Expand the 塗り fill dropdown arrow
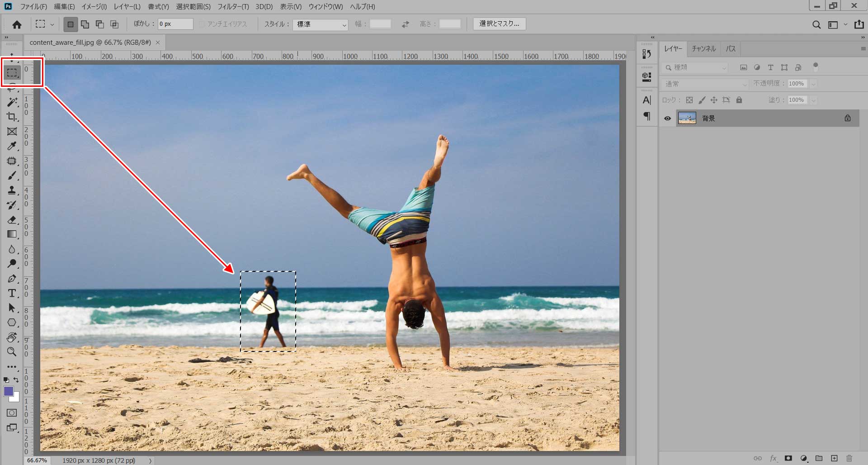This screenshot has height=465, width=868. pyautogui.click(x=813, y=100)
